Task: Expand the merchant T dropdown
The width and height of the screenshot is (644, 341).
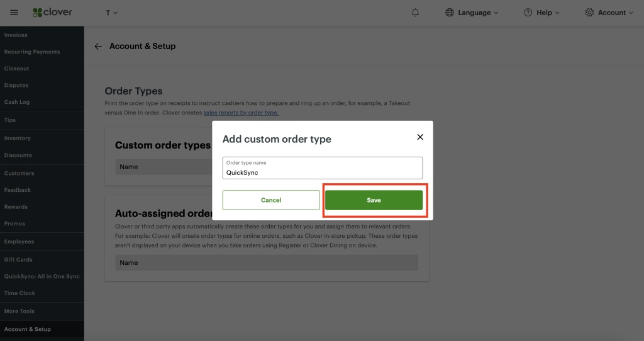Action: (x=112, y=13)
